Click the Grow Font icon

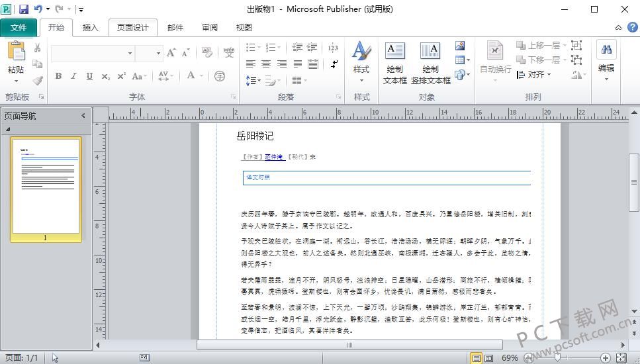(x=171, y=53)
